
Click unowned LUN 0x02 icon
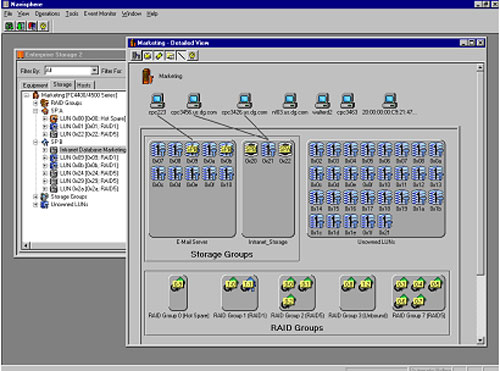coord(316,149)
